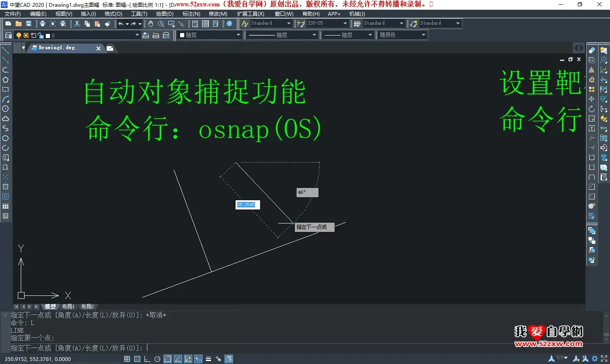Enable ortho mode in status bar
The height and width of the screenshot is (364, 610).
[x=147, y=358]
